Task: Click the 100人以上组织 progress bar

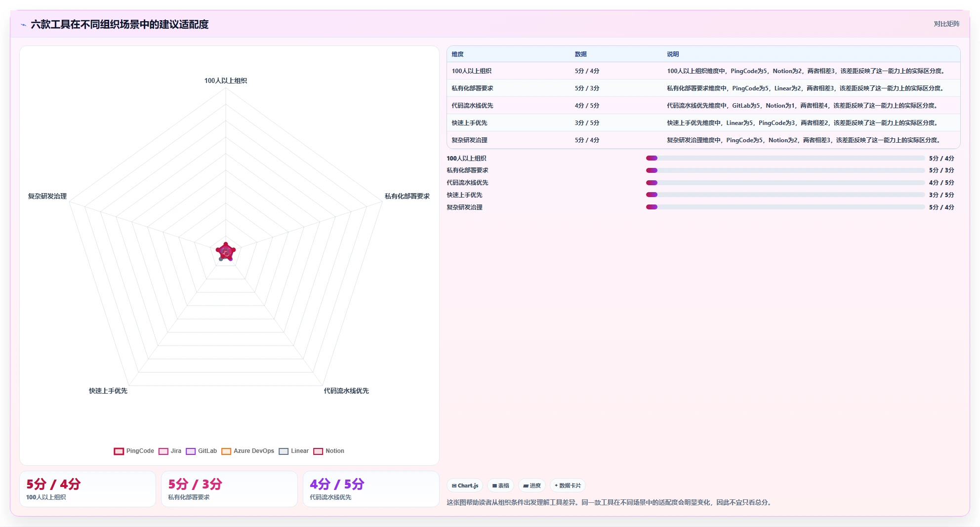Action: pos(785,158)
